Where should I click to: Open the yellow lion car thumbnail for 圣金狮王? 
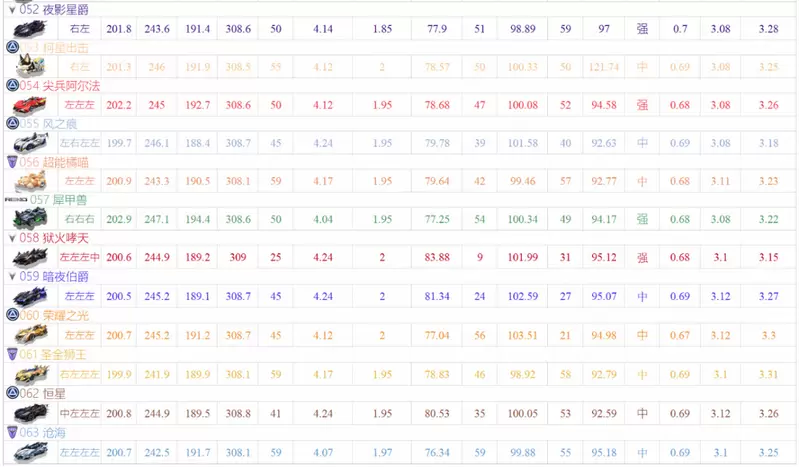click(31, 374)
